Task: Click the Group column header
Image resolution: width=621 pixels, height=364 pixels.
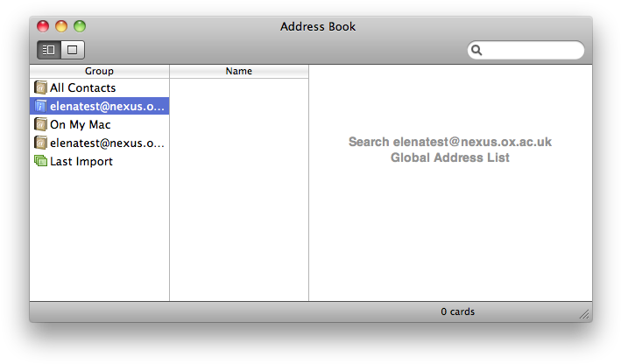Action: [99, 71]
